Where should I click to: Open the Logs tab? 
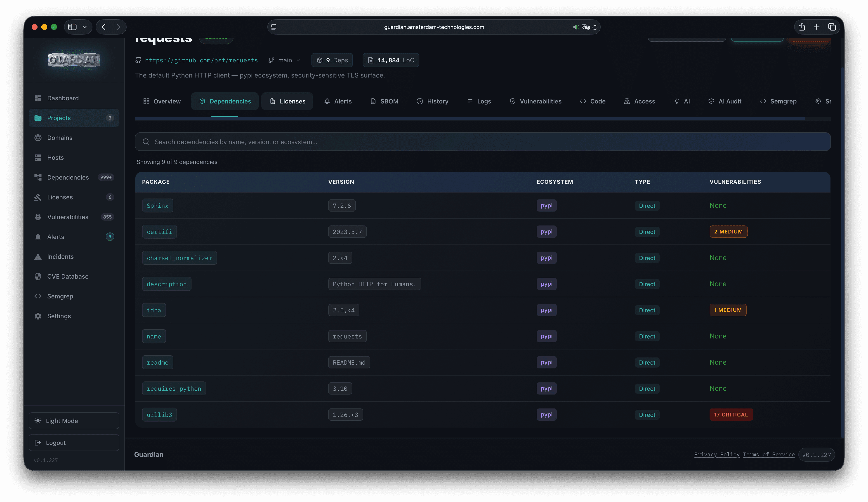click(479, 101)
